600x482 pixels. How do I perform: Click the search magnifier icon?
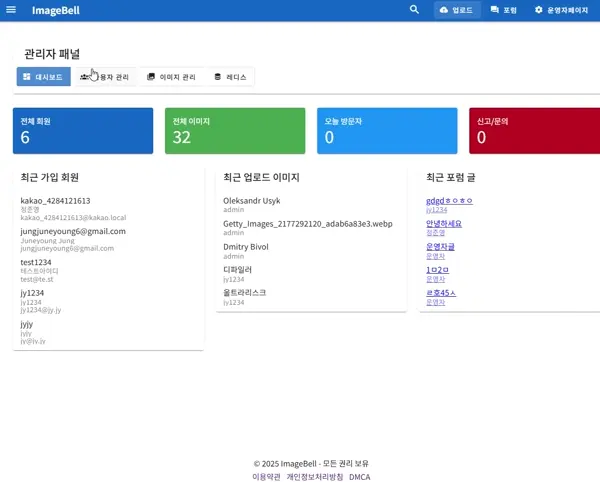coord(414,10)
